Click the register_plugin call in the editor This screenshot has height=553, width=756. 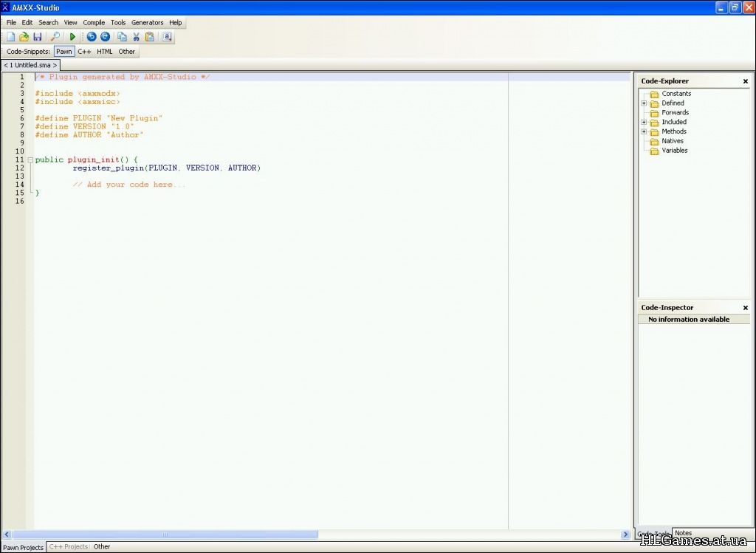coord(167,168)
